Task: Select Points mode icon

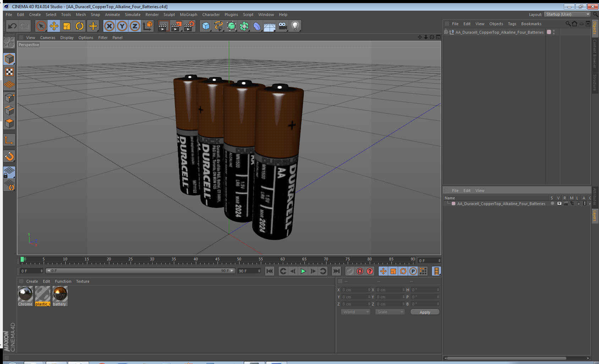Action: click(x=9, y=98)
